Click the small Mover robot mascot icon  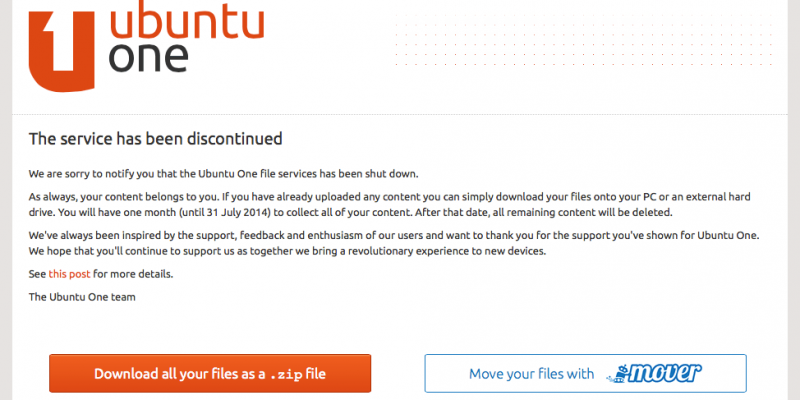[615, 374]
